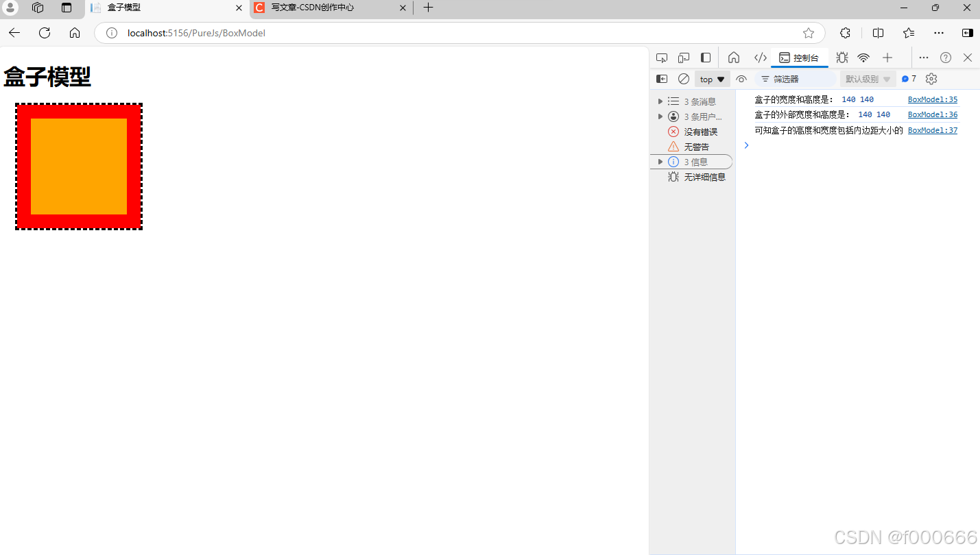Click the 可知盒子的高度和宽度 log message
980x555 pixels.
[x=828, y=130]
